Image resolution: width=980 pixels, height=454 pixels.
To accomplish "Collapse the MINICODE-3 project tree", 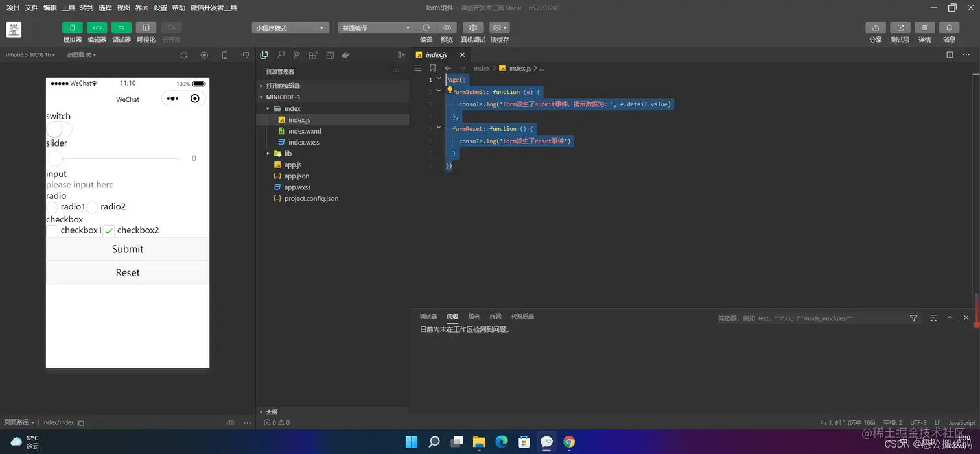I will pyautogui.click(x=332, y=97).
